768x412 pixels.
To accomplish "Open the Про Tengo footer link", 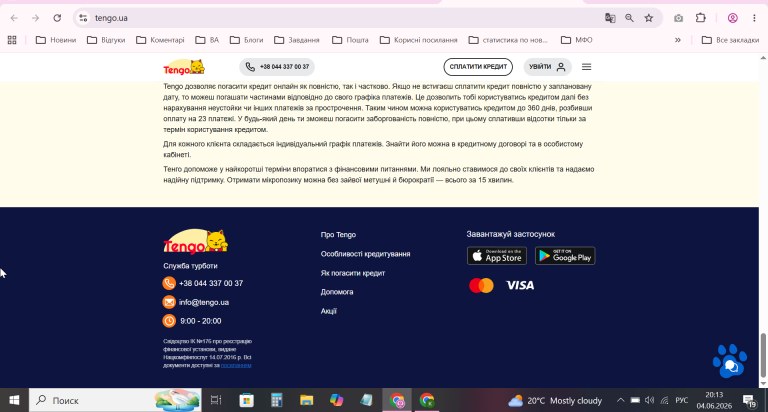I will [x=338, y=235].
